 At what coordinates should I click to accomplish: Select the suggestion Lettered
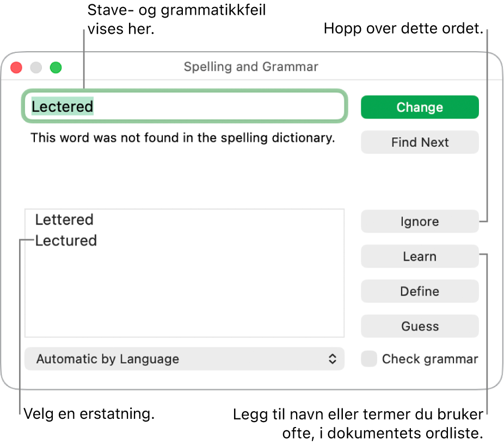(x=64, y=220)
